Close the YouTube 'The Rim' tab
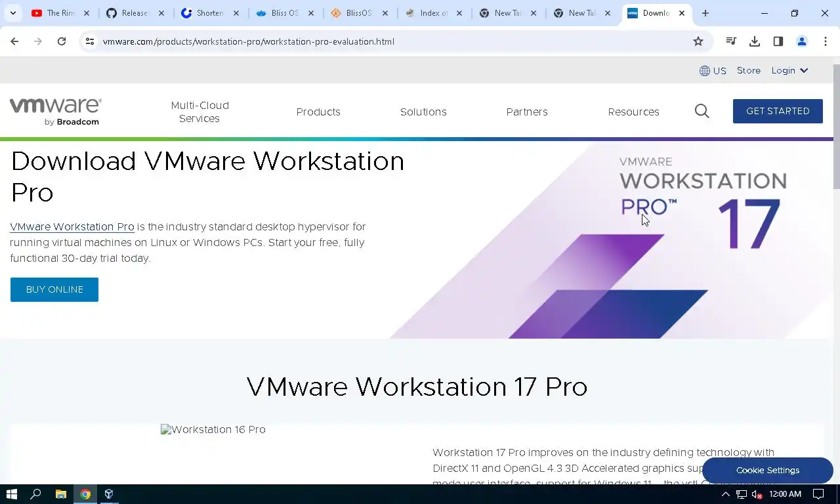This screenshot has height=504, width=840. (87, 13)
